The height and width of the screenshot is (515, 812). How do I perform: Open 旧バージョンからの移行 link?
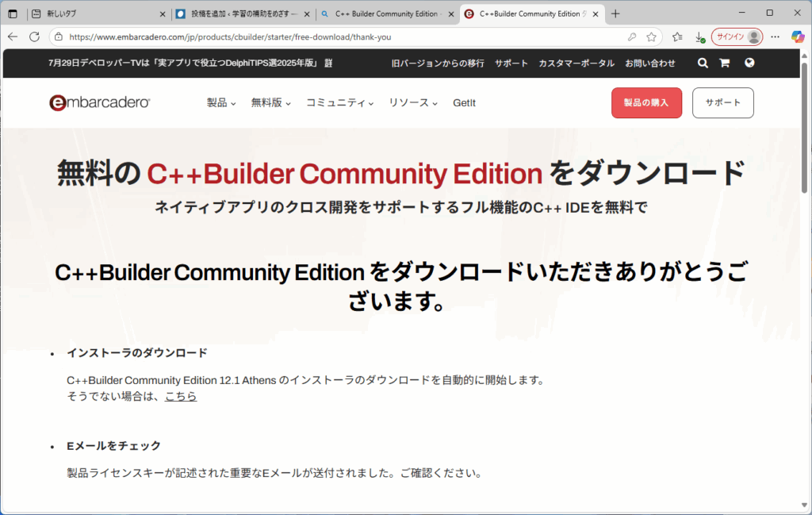click(x=438, y=63)
